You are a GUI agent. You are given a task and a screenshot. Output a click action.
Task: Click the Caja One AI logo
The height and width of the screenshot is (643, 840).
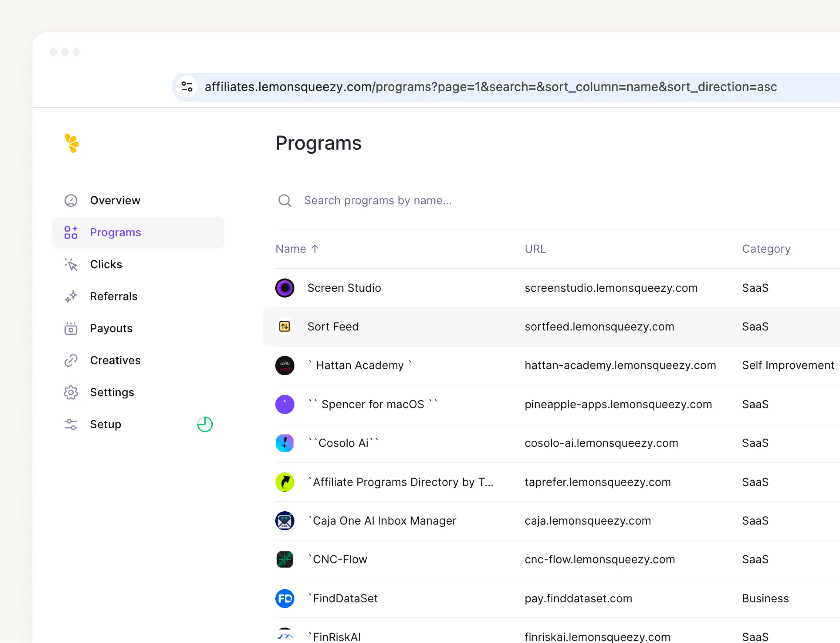pos(285,520)
